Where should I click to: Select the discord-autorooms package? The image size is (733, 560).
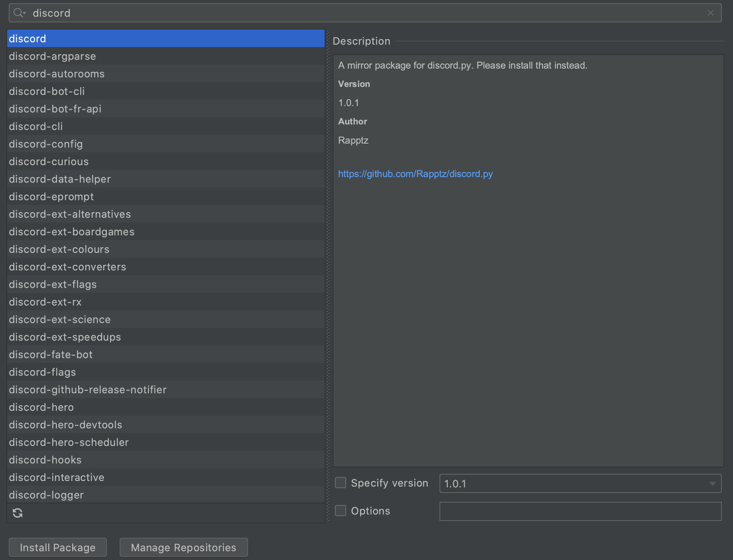(166, 73)
